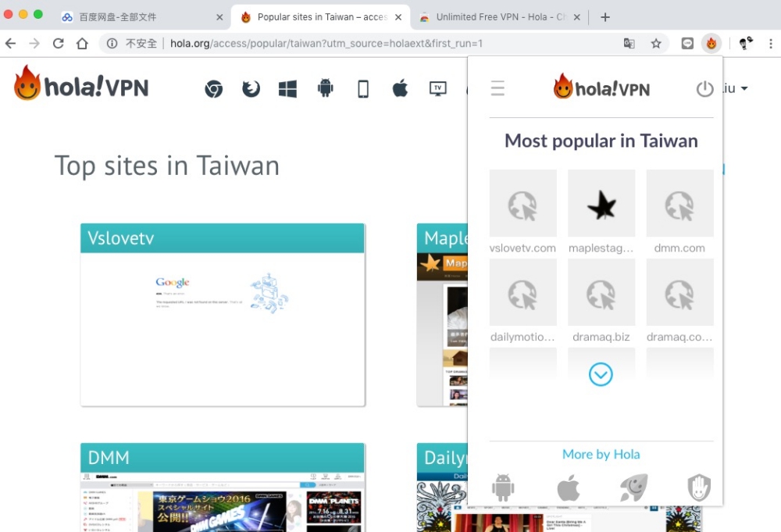Click the More by Hola link

[601, 455]
